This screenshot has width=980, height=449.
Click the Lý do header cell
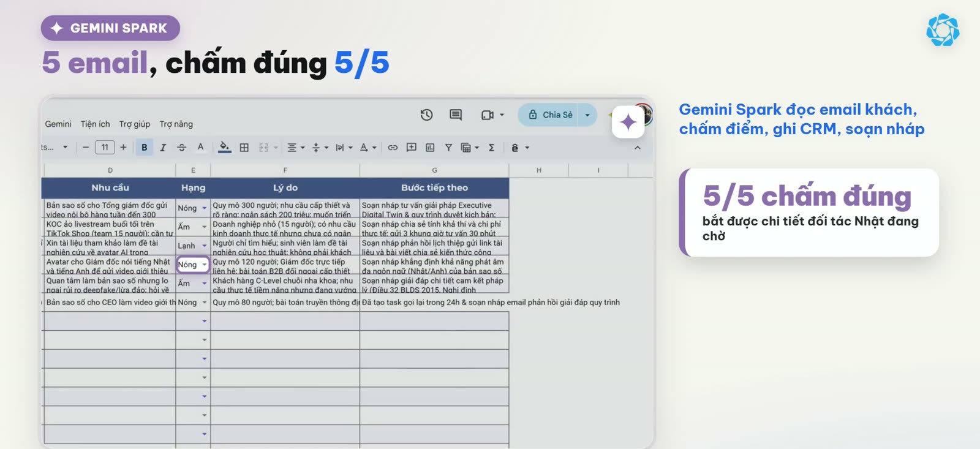click(x=285, y=187)
